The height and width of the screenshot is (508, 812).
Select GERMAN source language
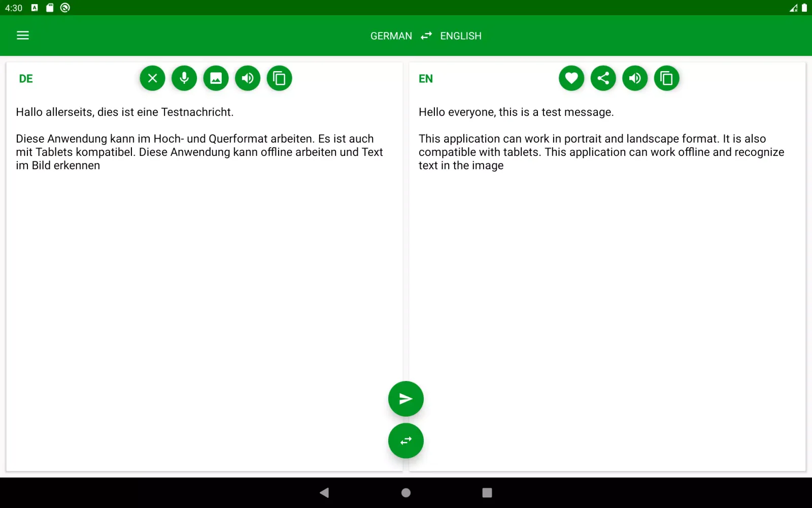(x=391, y=36)
